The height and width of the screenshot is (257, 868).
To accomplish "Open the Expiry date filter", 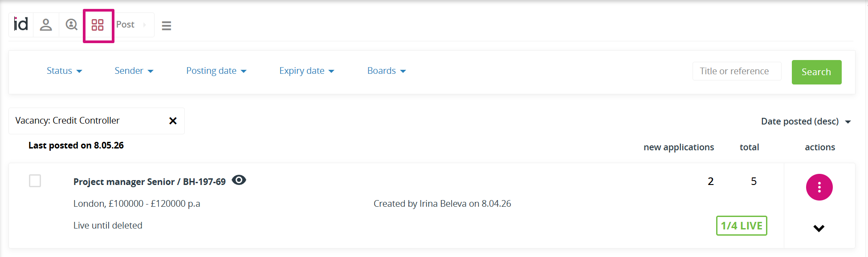I will coord(306,71).
